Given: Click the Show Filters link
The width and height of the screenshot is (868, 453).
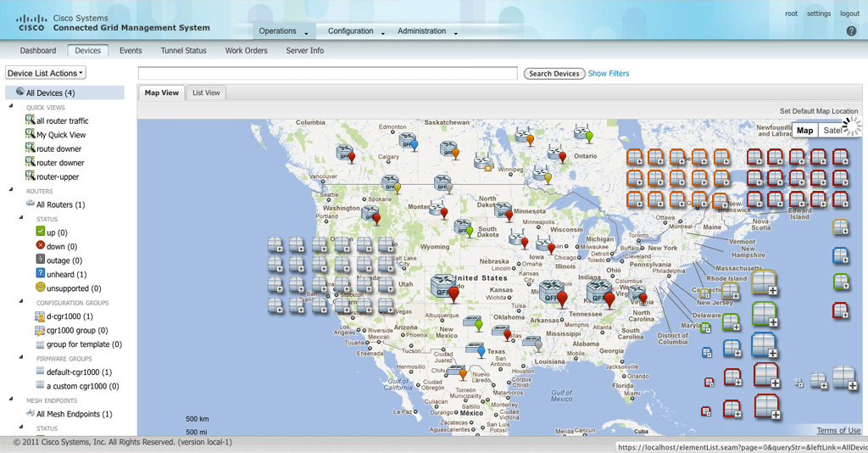Looking at the screenshot, I should [609, 74].
